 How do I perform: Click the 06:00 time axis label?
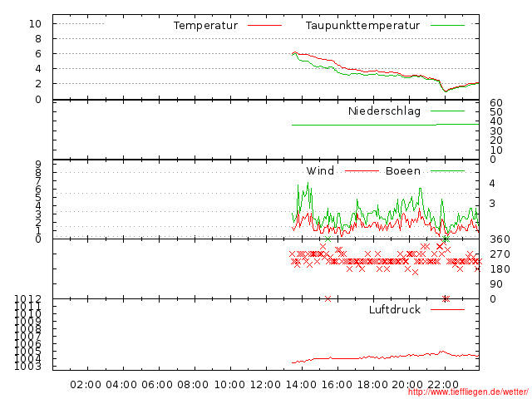(157, 385)
